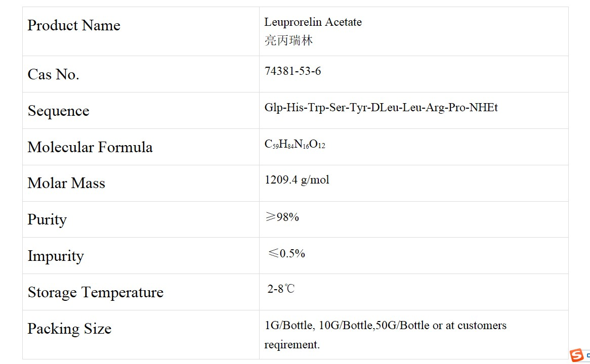Click the purity value ≥98%

point(282,217)
